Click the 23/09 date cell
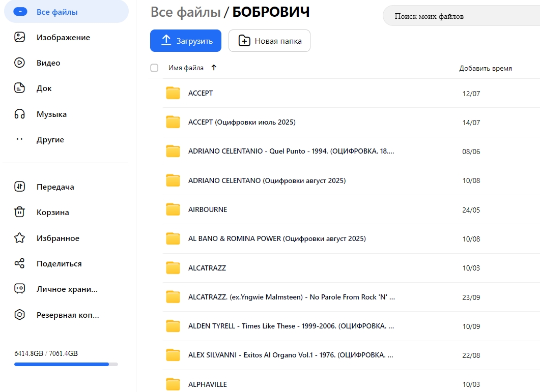 [x=471, y=297]
